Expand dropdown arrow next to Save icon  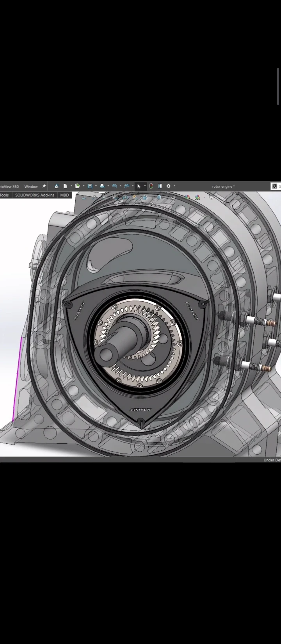click(x=96, y=186)
